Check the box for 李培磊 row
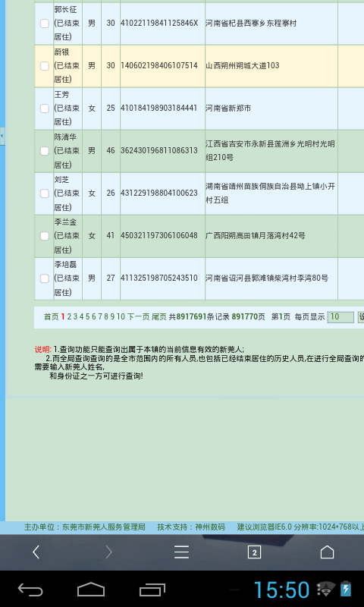This screenshot has height=607, width=364. [x=45, y=278]
